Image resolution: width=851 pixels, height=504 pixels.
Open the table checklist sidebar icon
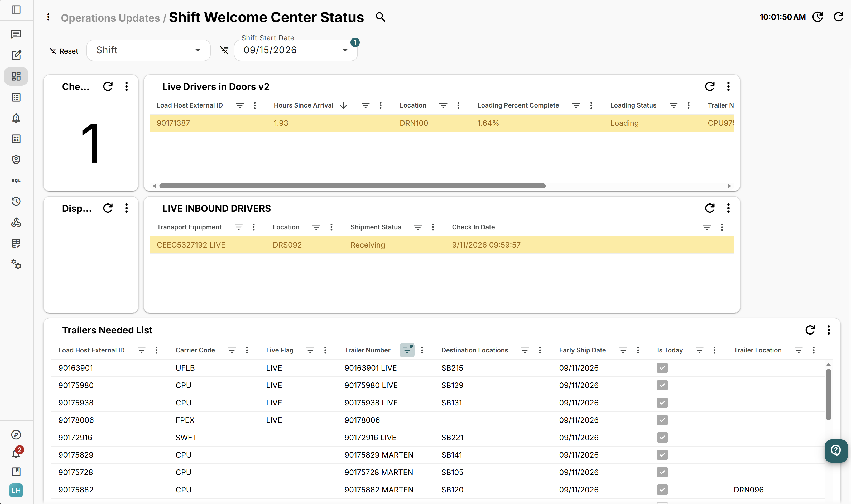pos(16,243)
